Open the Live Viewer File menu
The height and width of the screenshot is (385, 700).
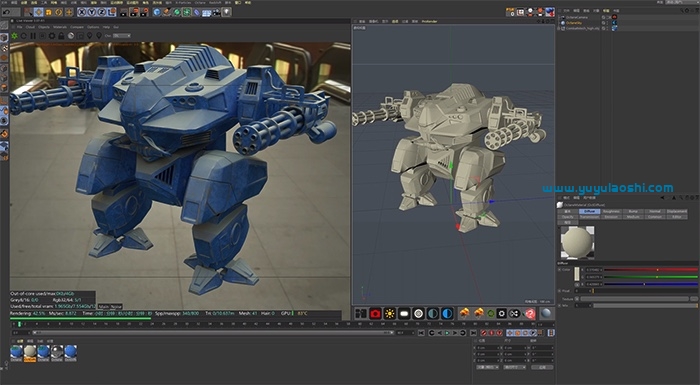19,27
